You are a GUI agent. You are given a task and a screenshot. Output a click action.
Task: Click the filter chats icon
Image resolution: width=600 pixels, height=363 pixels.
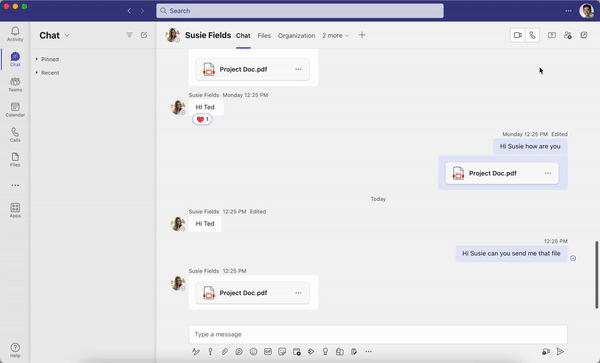point(129,35)
